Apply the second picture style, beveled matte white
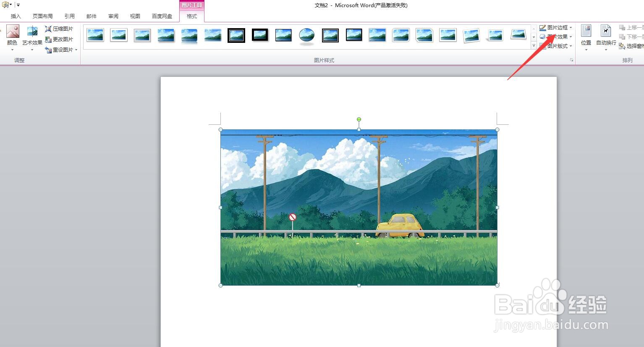 pyautogui.click(x=119, y=35)
